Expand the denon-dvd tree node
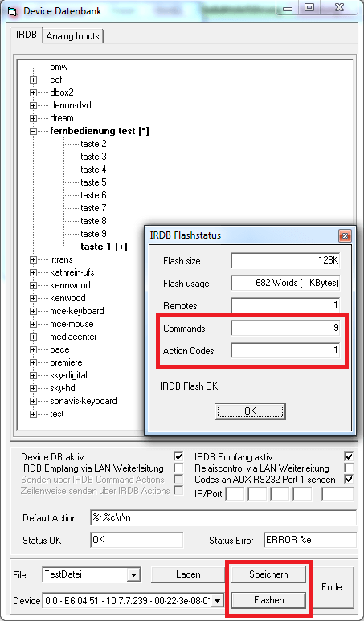The height and width of the screenshot is (621, 364). click(33, 106)
